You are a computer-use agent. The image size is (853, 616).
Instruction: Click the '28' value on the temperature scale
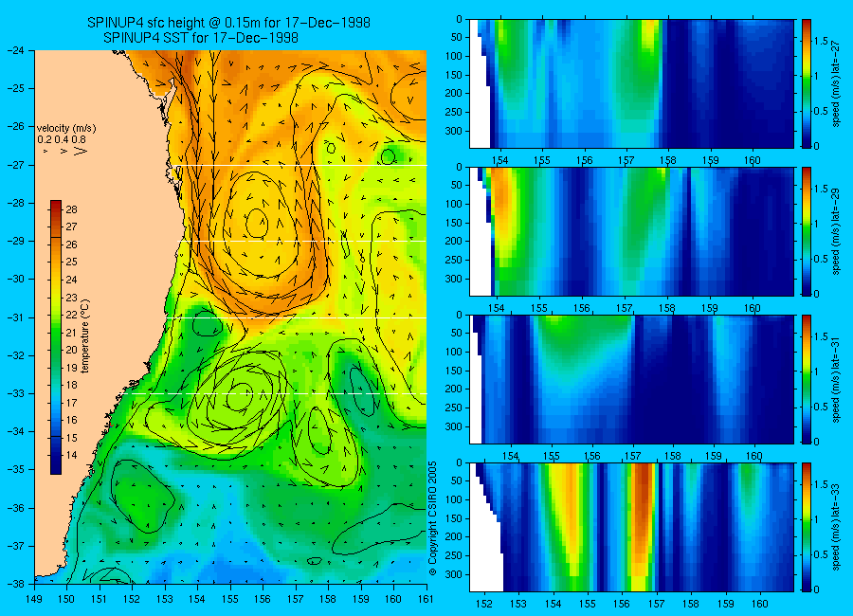71,209
